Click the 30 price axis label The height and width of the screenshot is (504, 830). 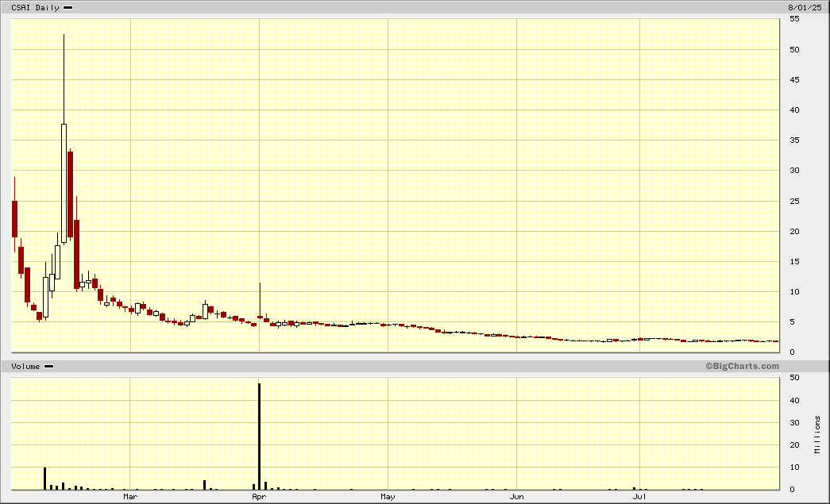pos(794,171)
